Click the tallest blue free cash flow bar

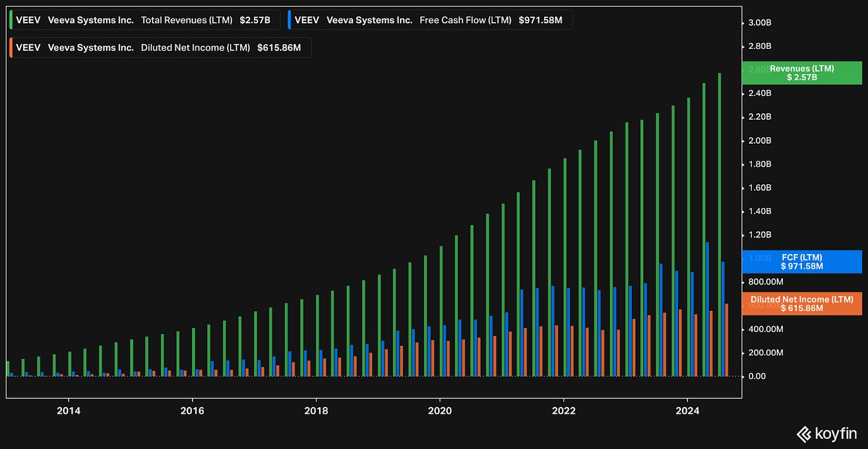pyautogui.click(x=708, y=309)
